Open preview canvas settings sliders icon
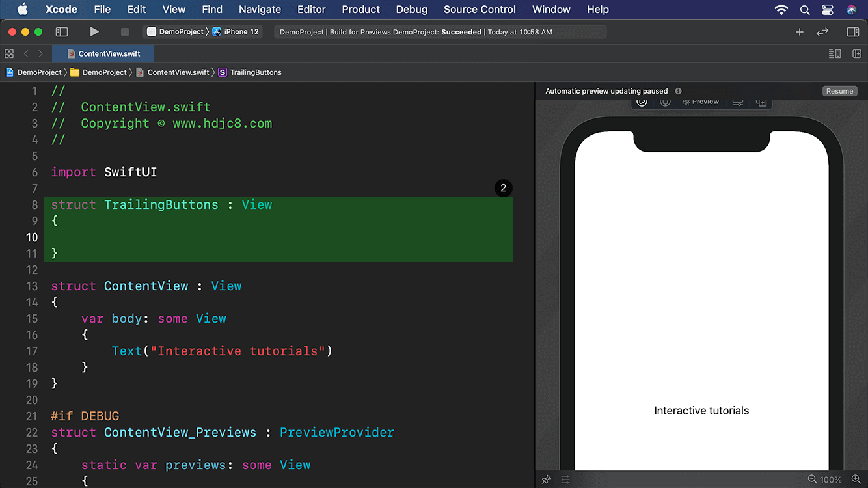This screenshot has width=868, height=488. click(x=565, y=480)
